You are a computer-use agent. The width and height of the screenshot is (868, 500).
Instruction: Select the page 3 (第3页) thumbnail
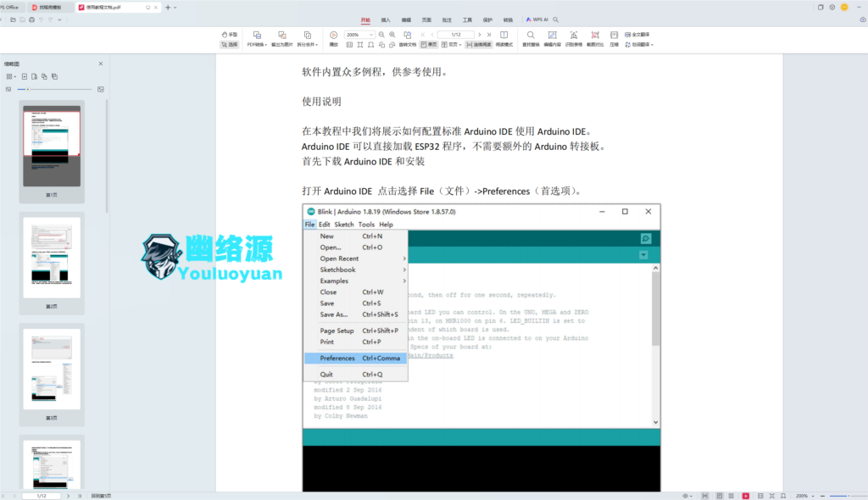point(52,369)
